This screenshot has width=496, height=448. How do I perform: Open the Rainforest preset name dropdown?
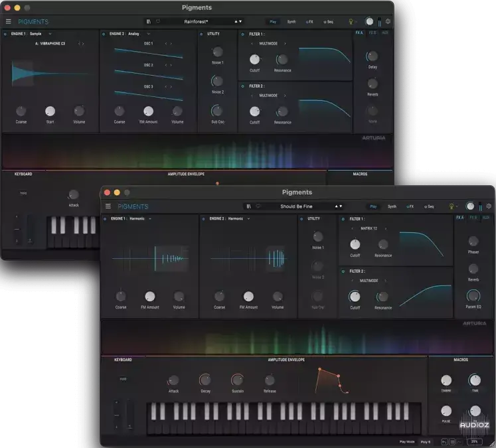click(x=196, y=21)
